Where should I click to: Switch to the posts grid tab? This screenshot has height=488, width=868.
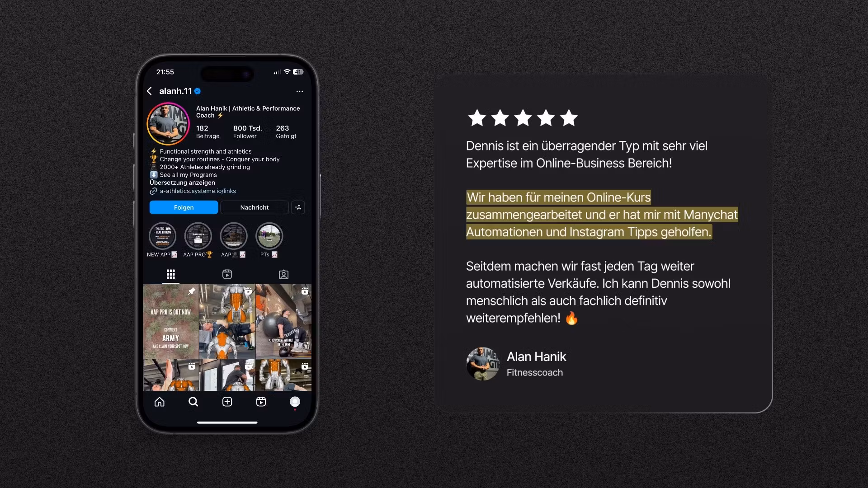click(171, 274)
